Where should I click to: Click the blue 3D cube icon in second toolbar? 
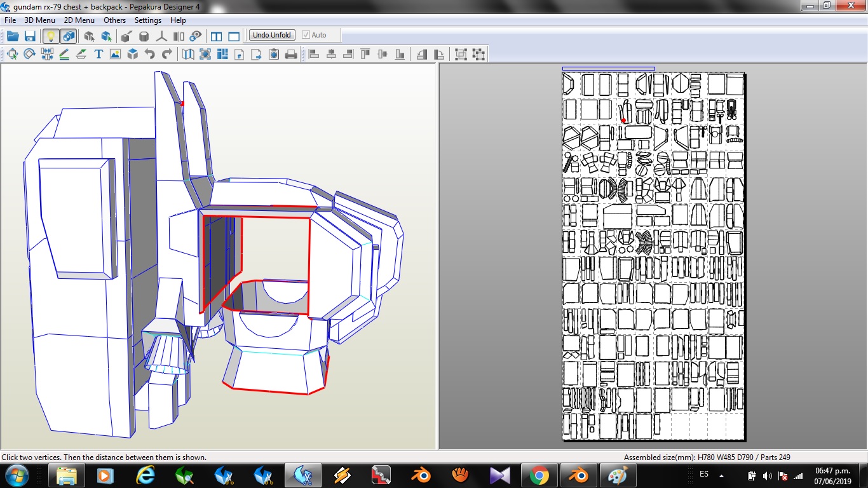pyautogui.click(x=133, y=54)
